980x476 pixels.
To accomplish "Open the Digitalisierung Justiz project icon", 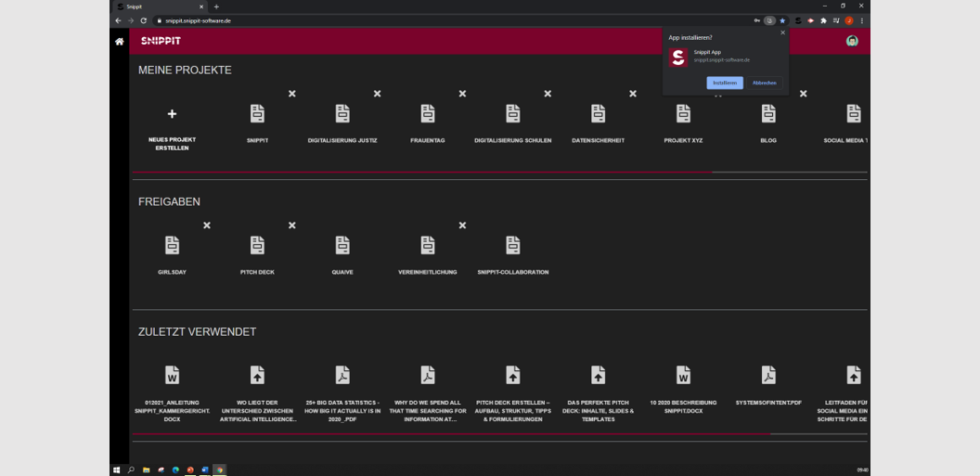I will [x=342, y=114].
